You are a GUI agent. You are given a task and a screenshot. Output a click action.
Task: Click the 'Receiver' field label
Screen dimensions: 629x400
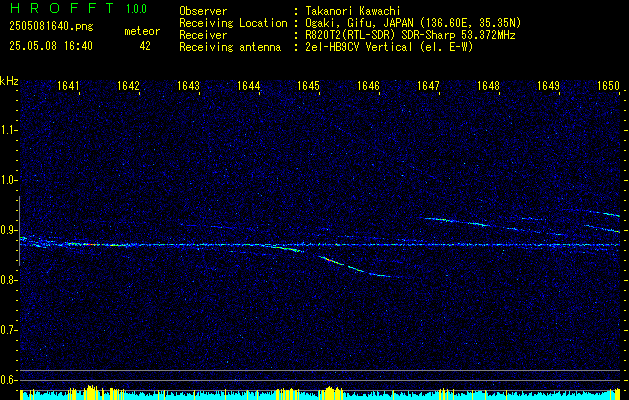coord(203,35)
